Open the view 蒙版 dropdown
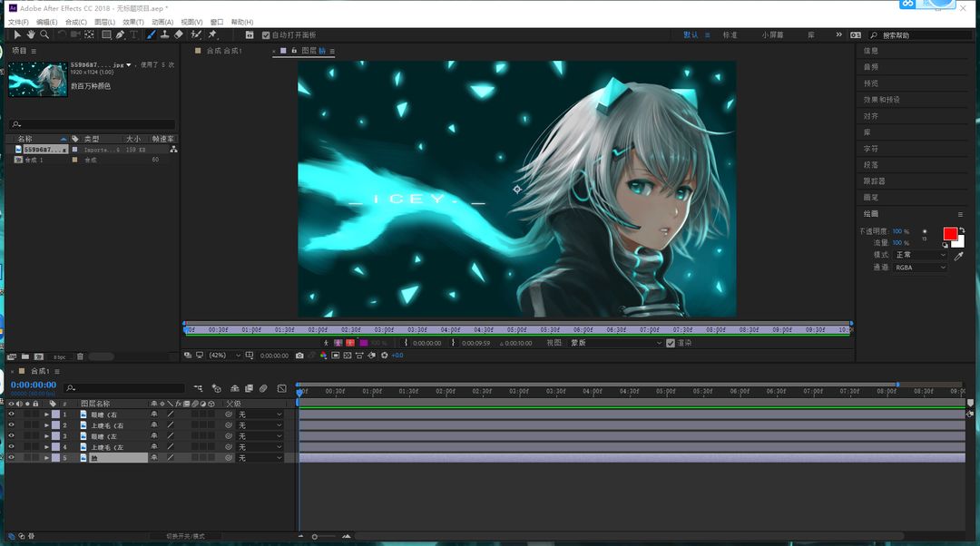Viewport: 980px width, 546px height. click(x=615, y=343)
